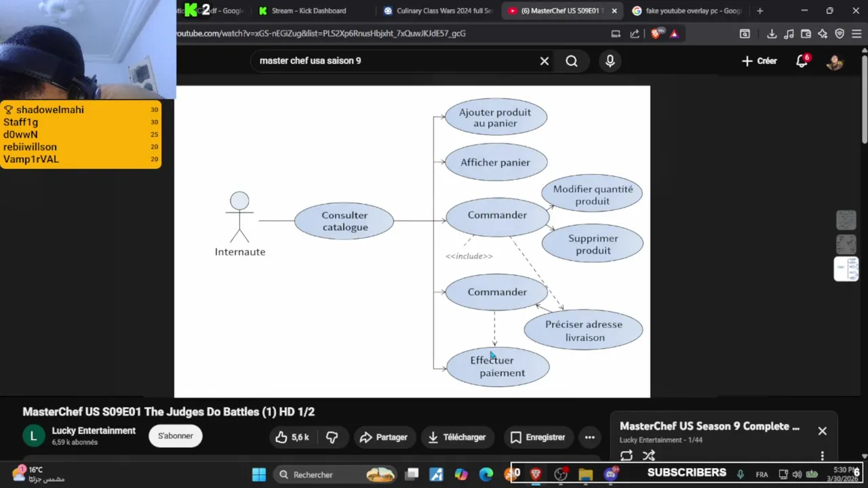Close the MasterChef US S09E01 tab
868x488 pixels.
[614, 11]
